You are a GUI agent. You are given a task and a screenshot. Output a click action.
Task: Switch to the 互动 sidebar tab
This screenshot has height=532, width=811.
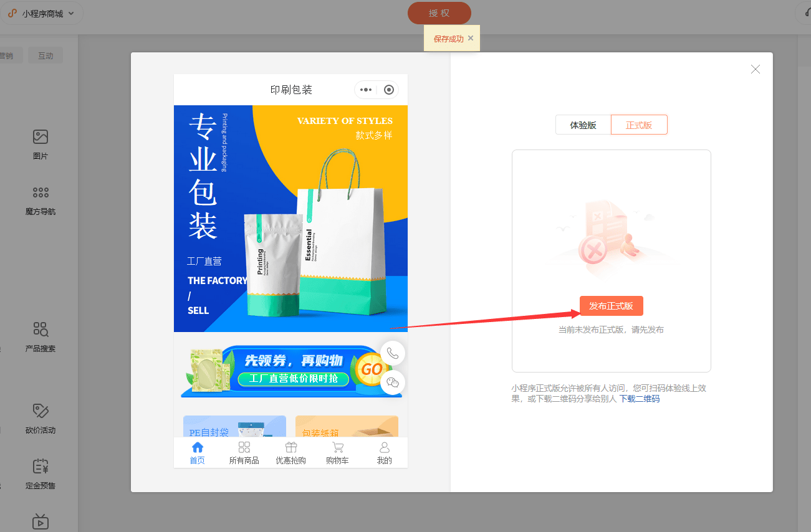(x=46, y=55)
